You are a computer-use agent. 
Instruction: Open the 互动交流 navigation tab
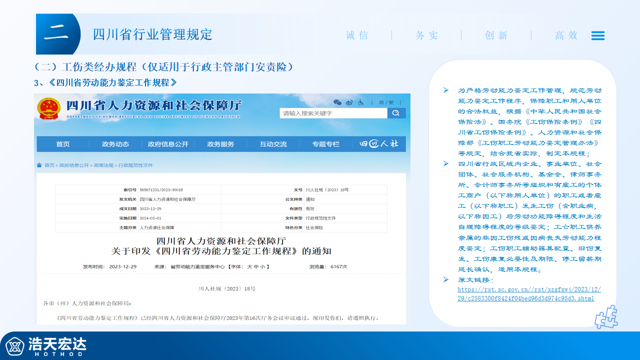coord(273,144)
